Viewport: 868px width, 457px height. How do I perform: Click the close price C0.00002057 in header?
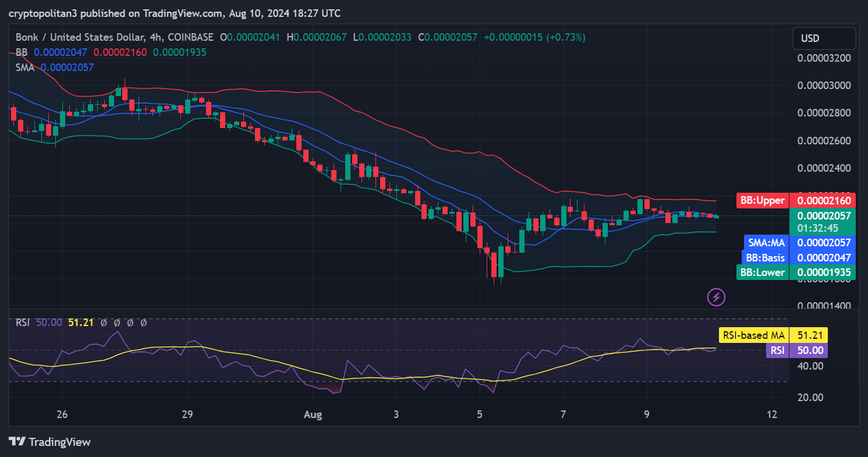pos(447,37)
